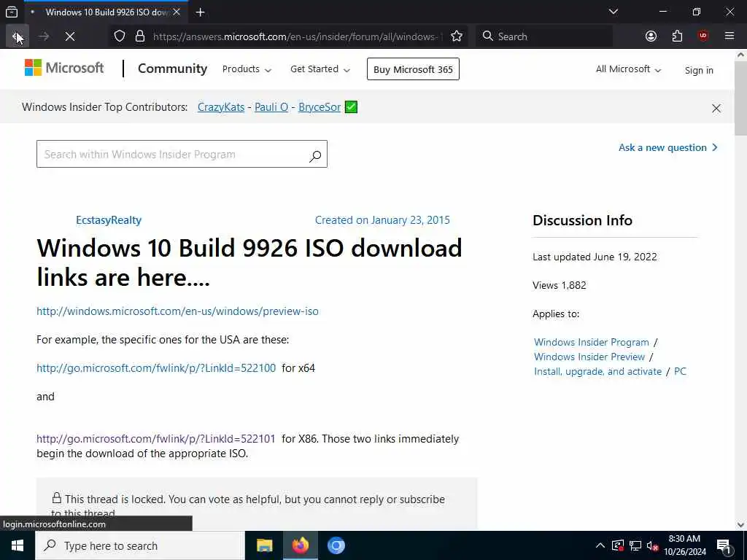Viewport: 747px width, 560px height.
Task: Click the Firefox back arrow button
Action: pos(18,36)
